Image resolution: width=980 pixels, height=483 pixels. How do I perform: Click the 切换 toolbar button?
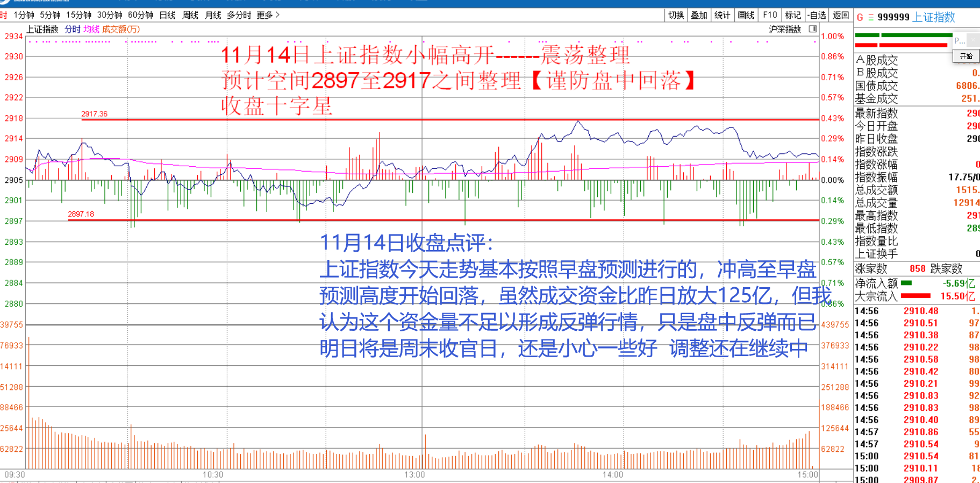point(676,15)
